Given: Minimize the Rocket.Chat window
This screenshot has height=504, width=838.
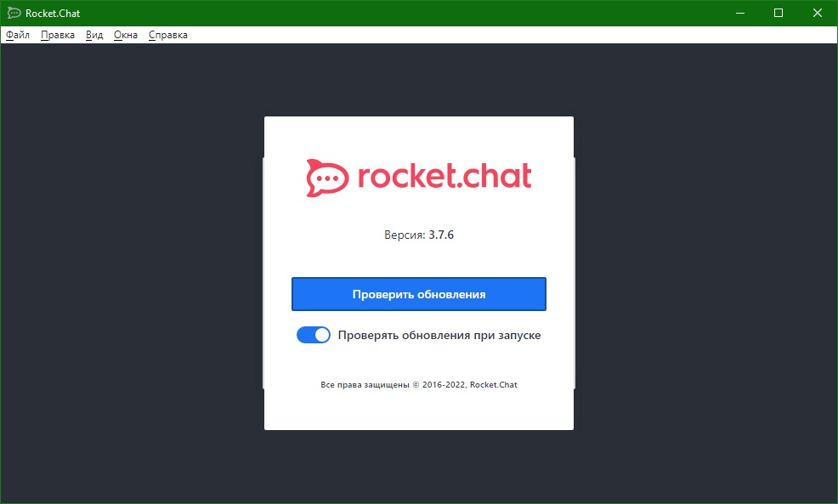Looking at the screenshot, I should pyautogui.click(x=740, y=13).
